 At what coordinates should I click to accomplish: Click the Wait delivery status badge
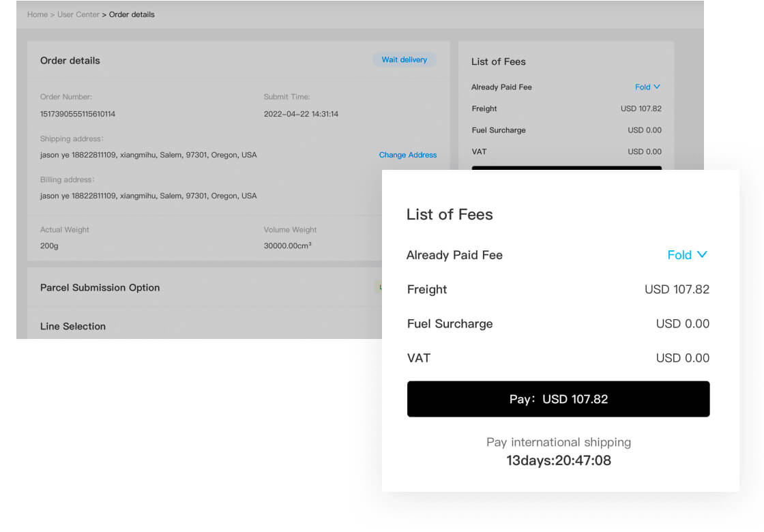tap(404, 60)
